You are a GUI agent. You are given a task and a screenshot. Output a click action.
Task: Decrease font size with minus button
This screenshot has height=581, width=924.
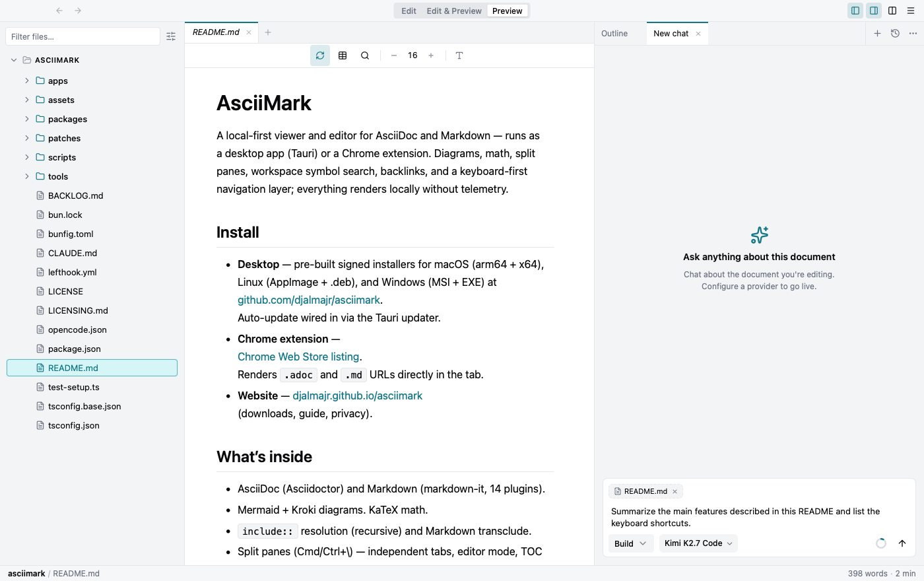click(x=394, y=55)
